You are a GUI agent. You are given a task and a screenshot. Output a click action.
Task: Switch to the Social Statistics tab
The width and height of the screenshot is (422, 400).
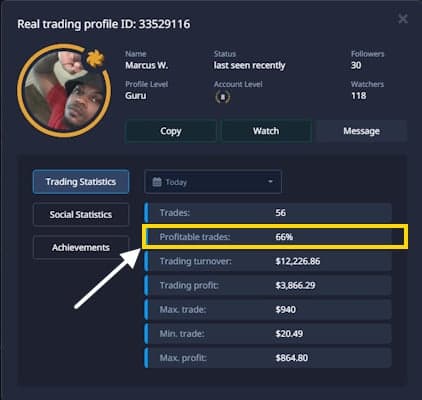tap(81, 214)
